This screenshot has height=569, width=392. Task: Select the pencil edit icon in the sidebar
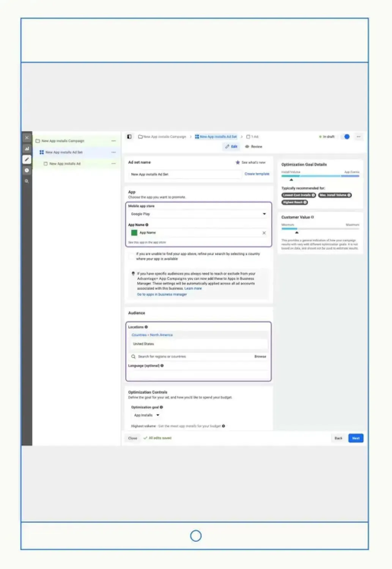(x=27, y=160)
